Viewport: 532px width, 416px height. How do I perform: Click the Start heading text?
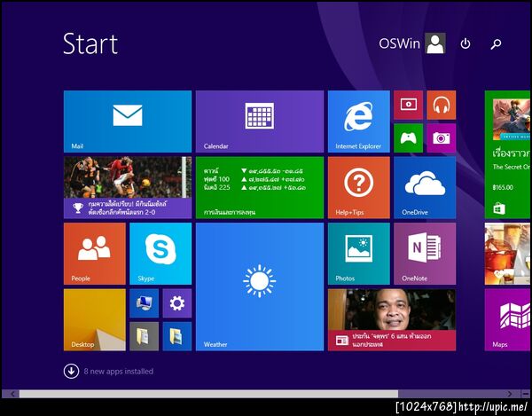90,43
